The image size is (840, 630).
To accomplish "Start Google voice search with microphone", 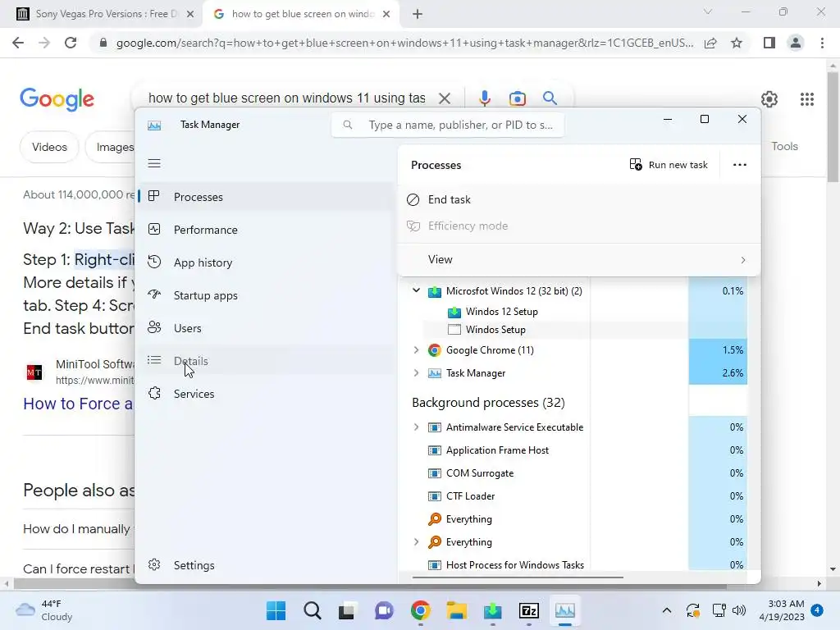I will click(x=485, y=98).
